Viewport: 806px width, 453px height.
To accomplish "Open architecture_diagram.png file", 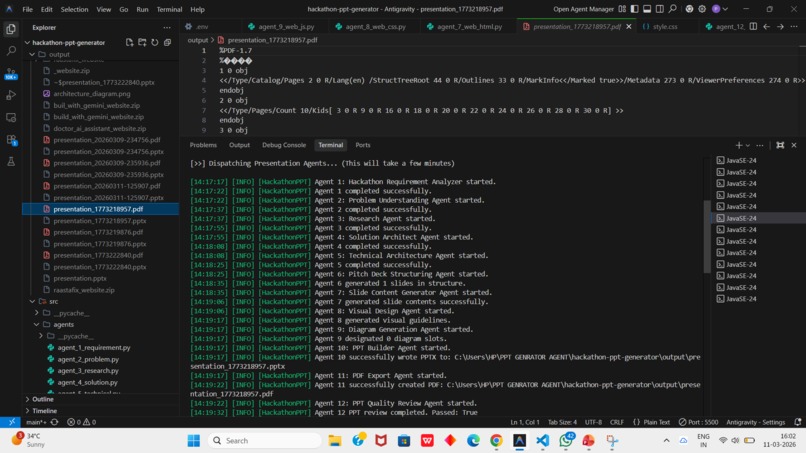I will tap(91, 94).
